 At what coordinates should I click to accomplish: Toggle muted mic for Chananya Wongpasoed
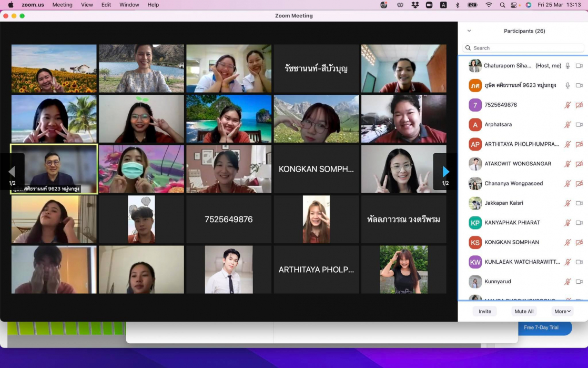point(567,184)
